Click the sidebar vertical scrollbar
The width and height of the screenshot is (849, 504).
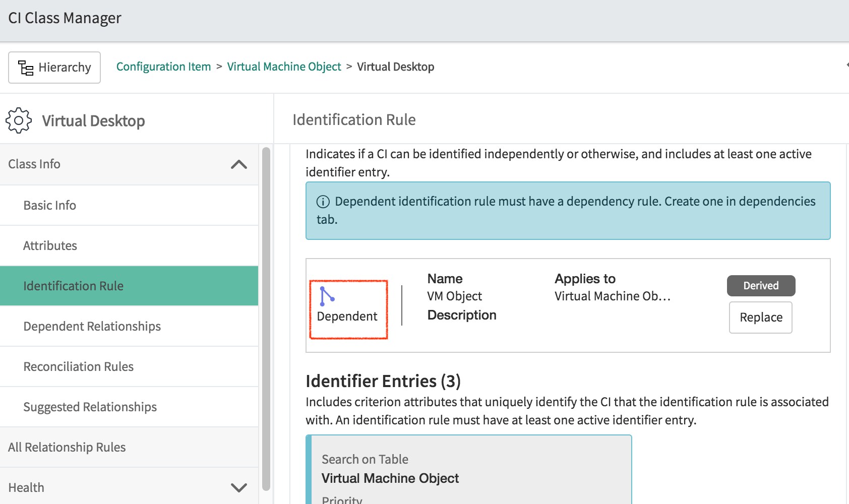point(266,318)
